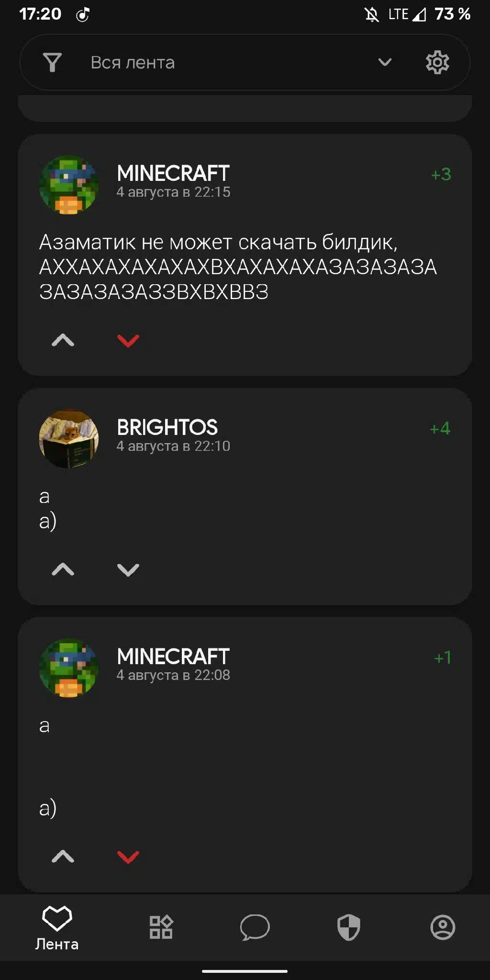Expand the Вся лента dropdown chevron
490x980 pixels.
coord(385,62)
